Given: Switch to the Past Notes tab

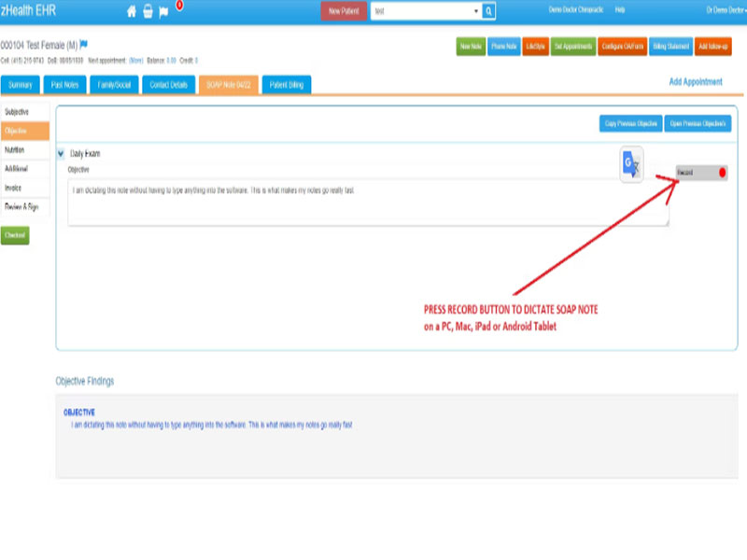Looking at the screenshot, I should [x=64, y=85].
